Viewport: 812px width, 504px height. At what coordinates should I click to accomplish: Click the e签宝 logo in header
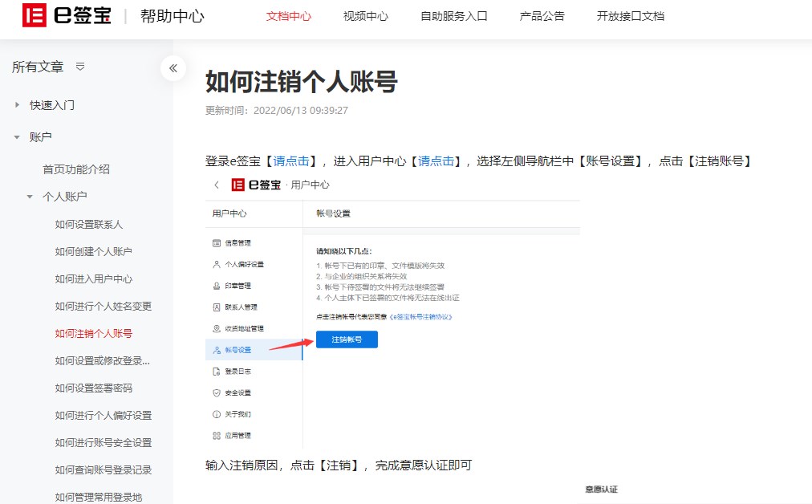[x=67, y=15]
